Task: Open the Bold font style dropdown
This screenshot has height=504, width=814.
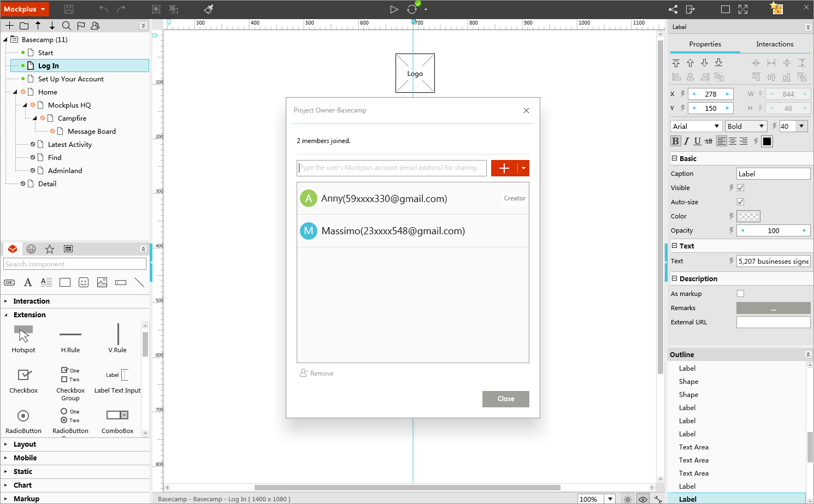Action: (746, 126)
